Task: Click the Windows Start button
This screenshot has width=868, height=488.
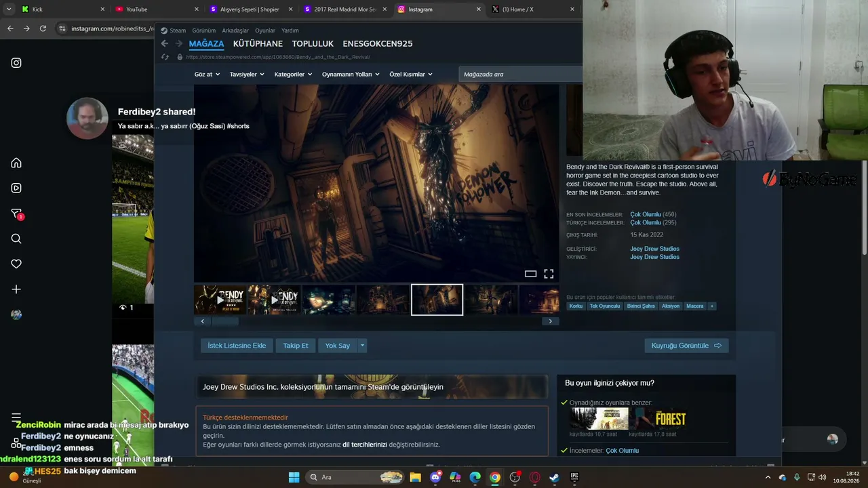Action: (x=294, y=477)
